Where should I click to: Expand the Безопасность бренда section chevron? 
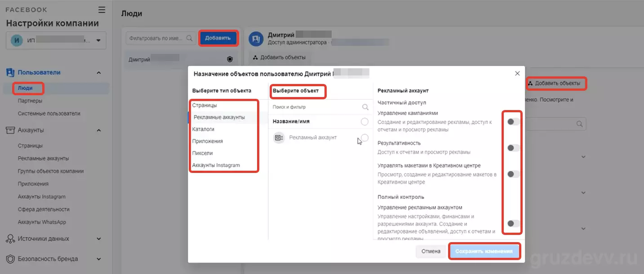(99, 259)
